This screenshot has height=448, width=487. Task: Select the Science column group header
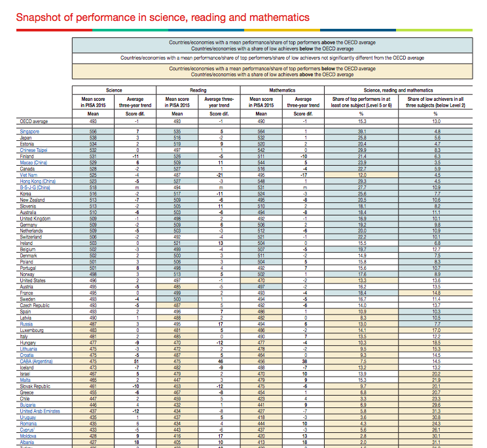click(x=114, y=90)
